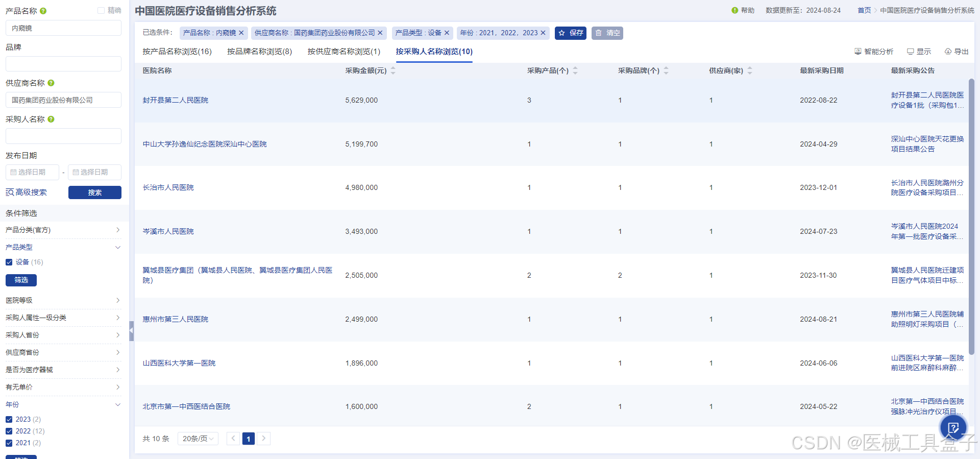Uncheck the 2022 year checkbox
980x459 pixels.
pyautogui.click(x=9, y=431)
